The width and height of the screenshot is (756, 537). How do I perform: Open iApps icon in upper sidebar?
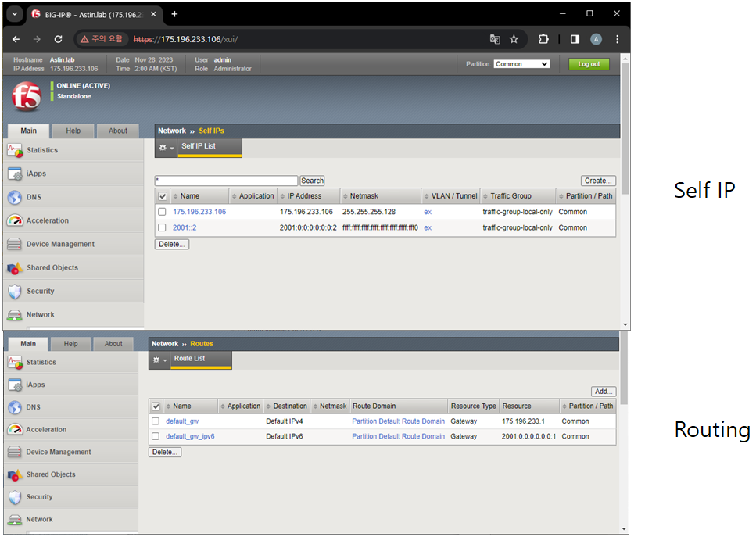[x=15, y=174]
